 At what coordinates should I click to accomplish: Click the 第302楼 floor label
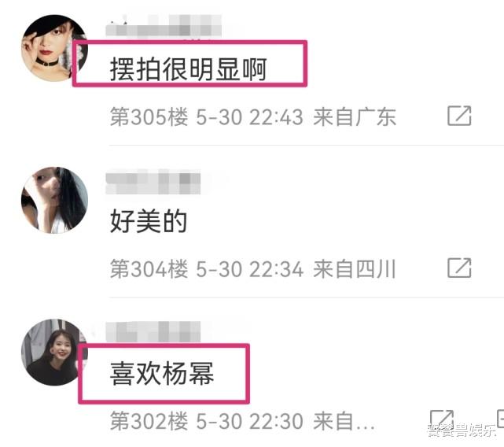pos(149,420)
